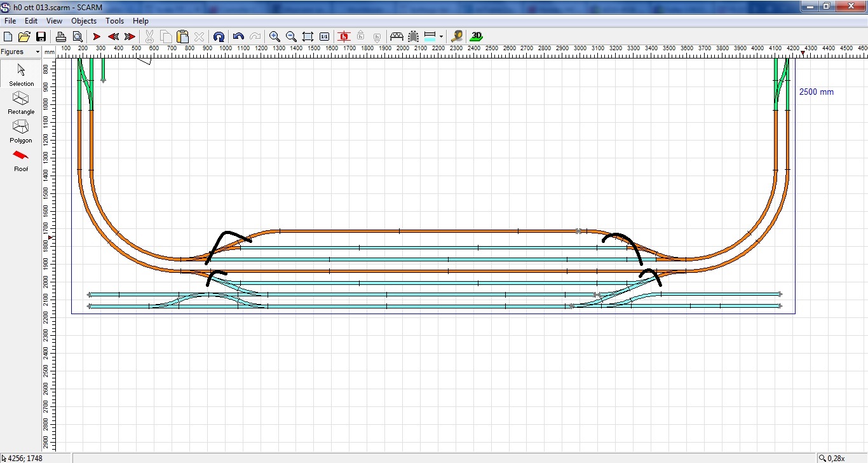Pick the Polygon figure
Viewport: 868px width, 463px height.
(x=21, y=132)
